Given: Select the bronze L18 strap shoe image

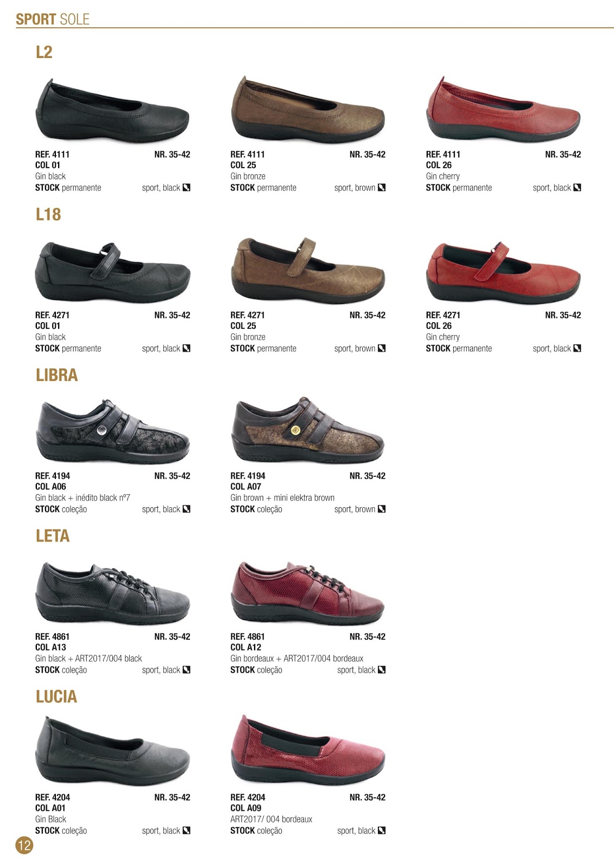Looking at the screenshot, I should (308, 271).
